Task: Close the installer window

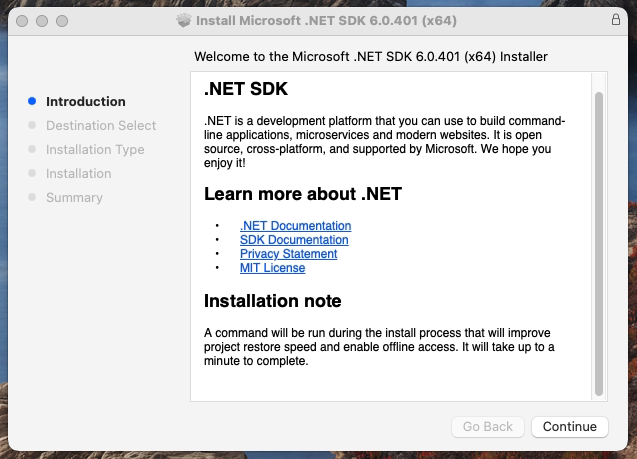Action: (22, 21)
